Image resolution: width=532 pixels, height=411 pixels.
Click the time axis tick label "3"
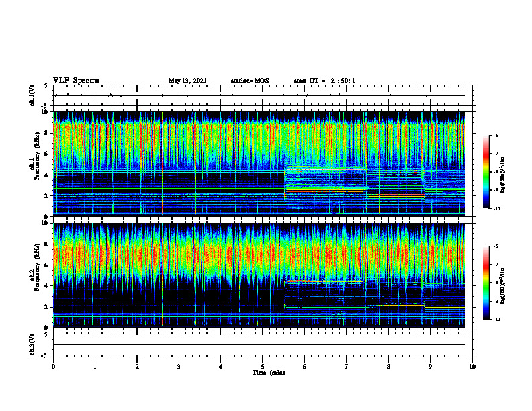click(x=179, y=367)
